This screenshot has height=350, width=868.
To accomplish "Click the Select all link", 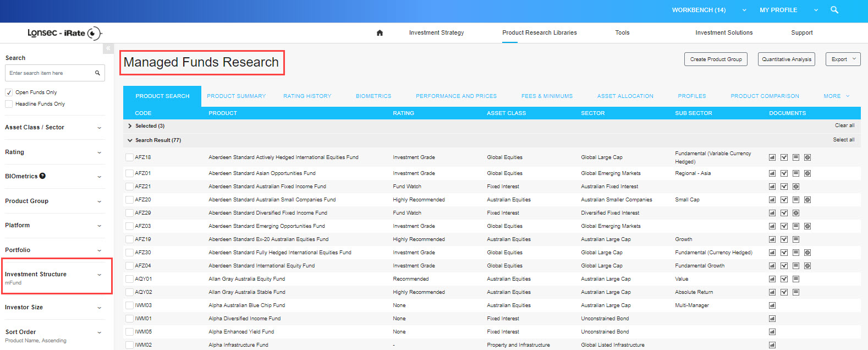I will [843, 140].
